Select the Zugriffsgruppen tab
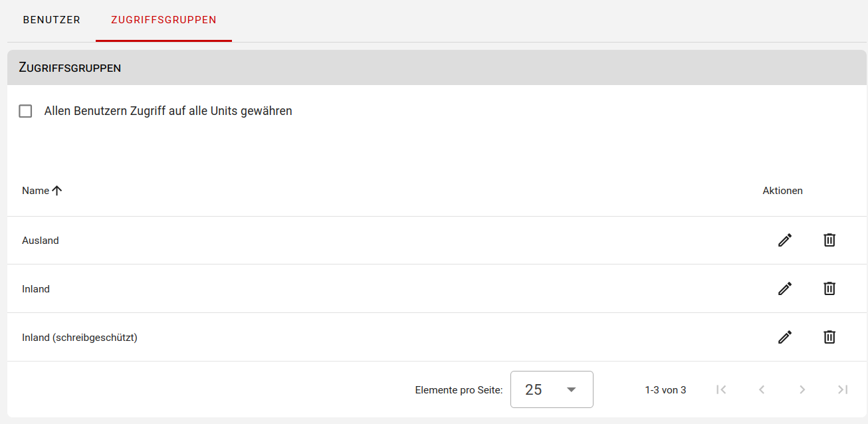Viewport: 868px width, 424px height. 163,20
